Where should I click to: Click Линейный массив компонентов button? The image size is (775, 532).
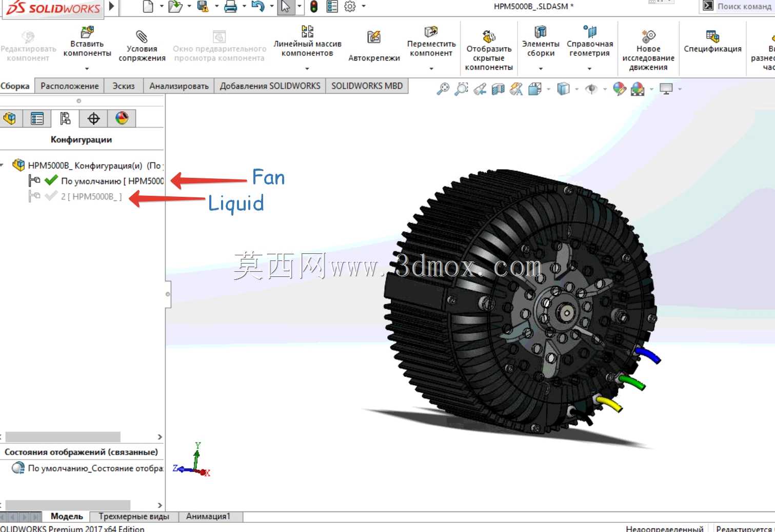click(307, 42)
